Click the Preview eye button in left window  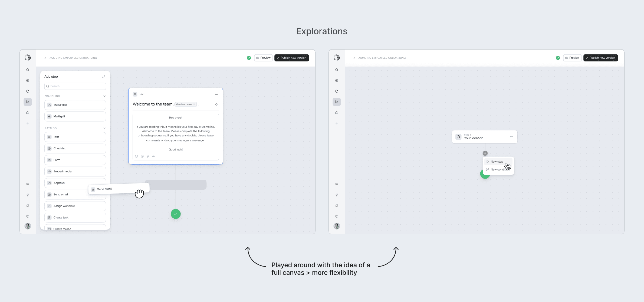tap(263, 58)
